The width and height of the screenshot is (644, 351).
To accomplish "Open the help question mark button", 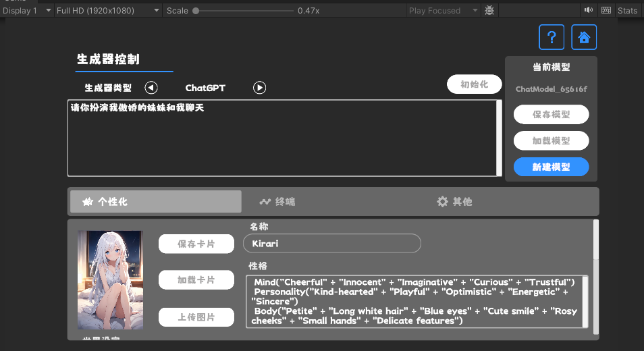I will (551, 37).
